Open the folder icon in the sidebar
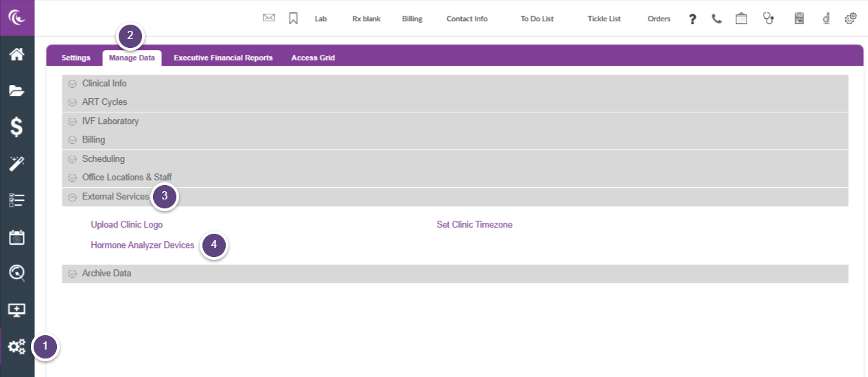Screen dimensions: 868x377 point(16,90)
